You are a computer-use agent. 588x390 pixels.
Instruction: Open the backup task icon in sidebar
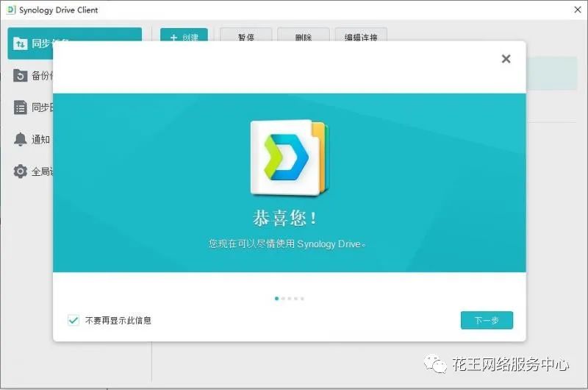point(21,76)
